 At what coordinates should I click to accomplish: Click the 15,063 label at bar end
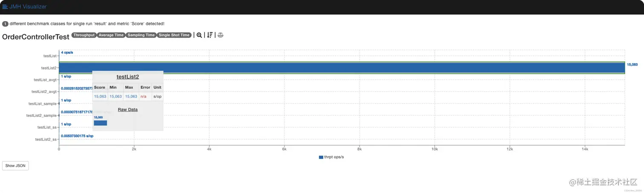click(632, 65)
